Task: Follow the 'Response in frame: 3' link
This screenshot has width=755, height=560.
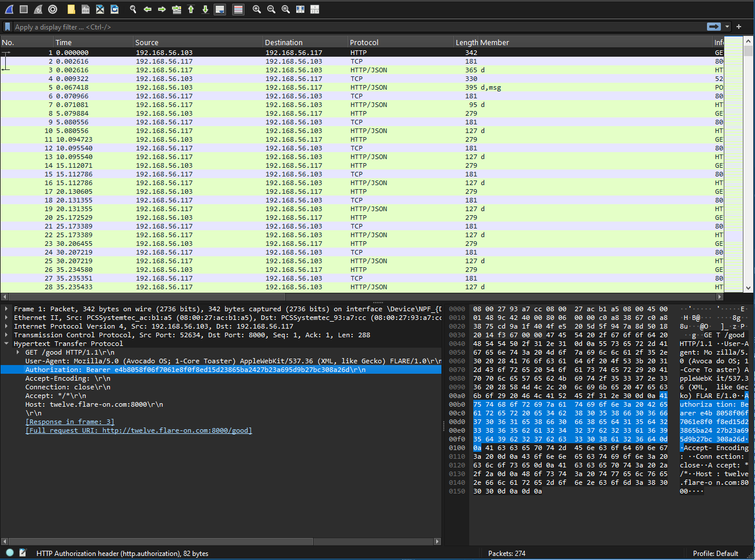Action: pyautogui.click(x=69, y=422)
